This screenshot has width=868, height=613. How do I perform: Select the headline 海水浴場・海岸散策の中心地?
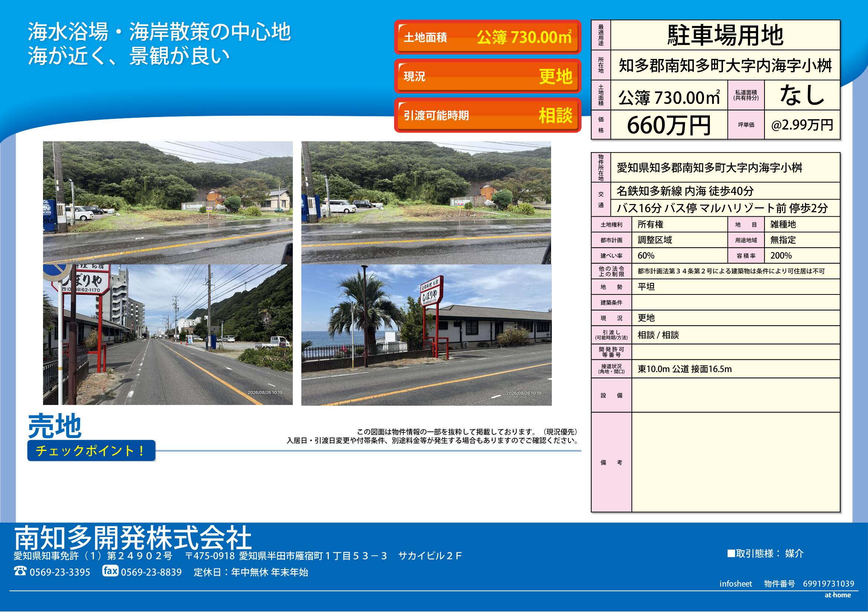click(159, 32)
